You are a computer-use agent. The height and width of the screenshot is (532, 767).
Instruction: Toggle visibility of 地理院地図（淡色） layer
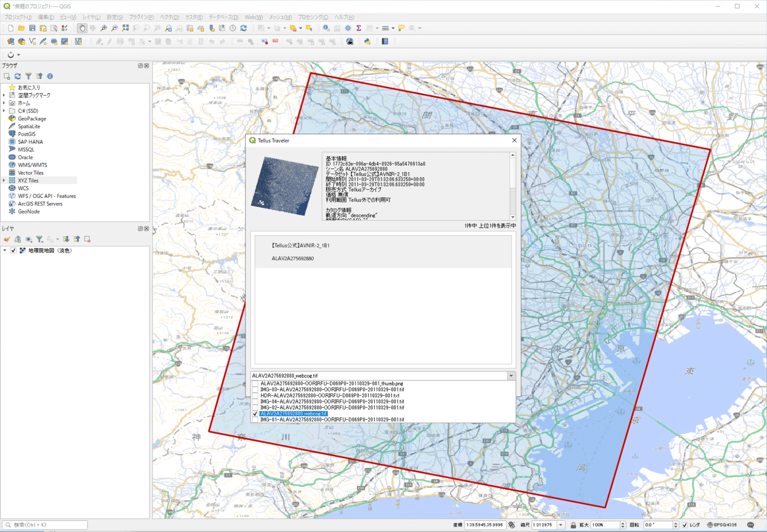click(x=13, y=250)
